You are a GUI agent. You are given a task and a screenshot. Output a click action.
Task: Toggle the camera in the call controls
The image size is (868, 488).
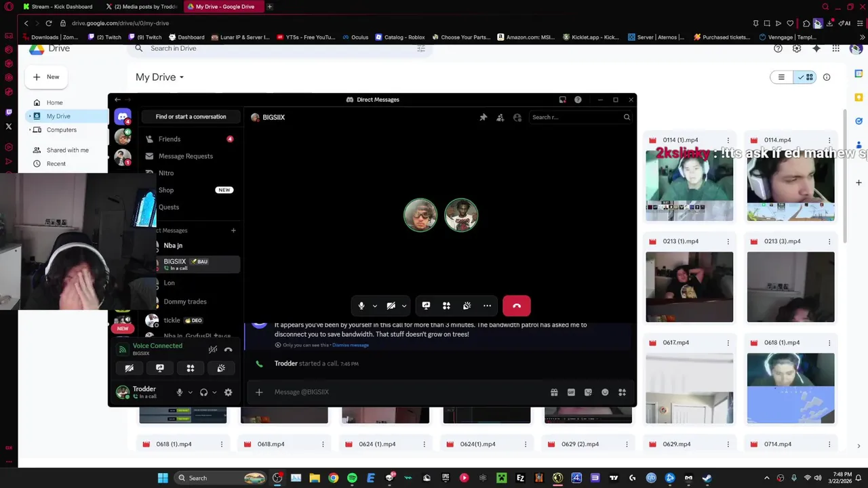tap(391, 306)
